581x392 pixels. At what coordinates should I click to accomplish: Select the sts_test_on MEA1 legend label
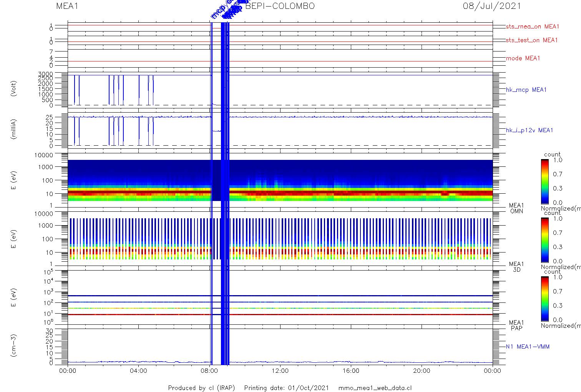coord(531,40)
